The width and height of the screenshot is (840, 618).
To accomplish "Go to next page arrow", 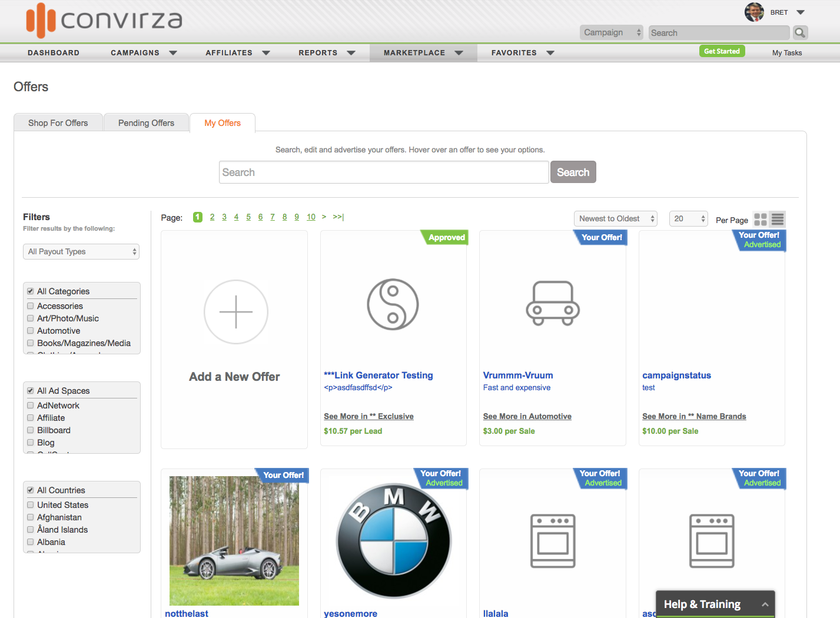I will [324, 217].
